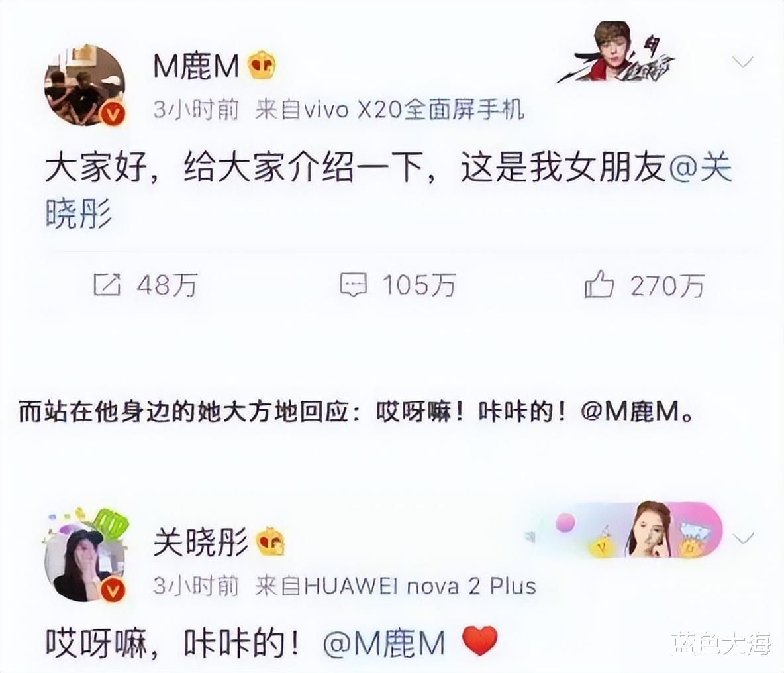Open the comment icon showing 105万
784x673 pixels.
(354, 285)
